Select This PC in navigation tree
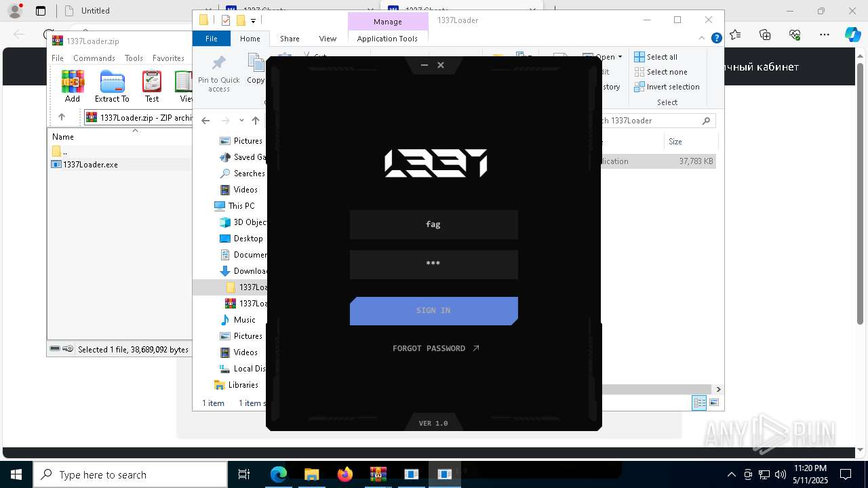The height and width of the screenshot is (488, 868). pos(235,206)
